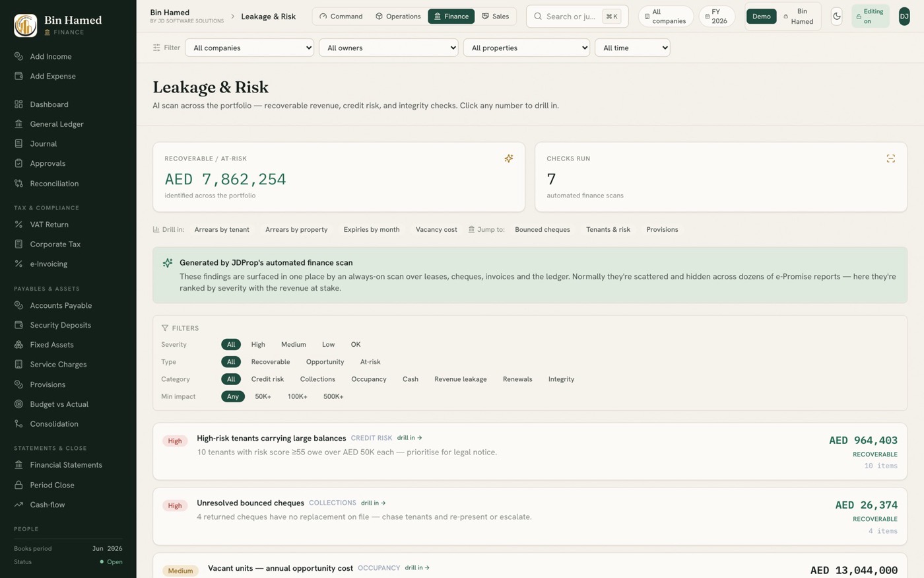The image size is (924, 578).
Task: Click the e-Invoicing icon in sidebar
Action: (18, 264)
